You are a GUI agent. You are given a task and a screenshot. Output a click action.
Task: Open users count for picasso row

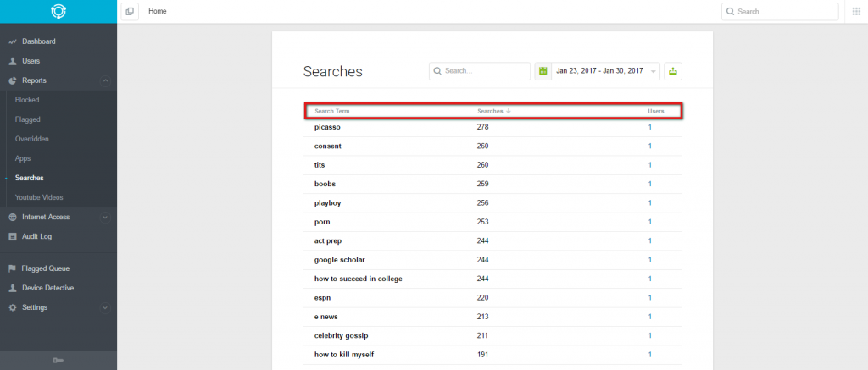650,127
